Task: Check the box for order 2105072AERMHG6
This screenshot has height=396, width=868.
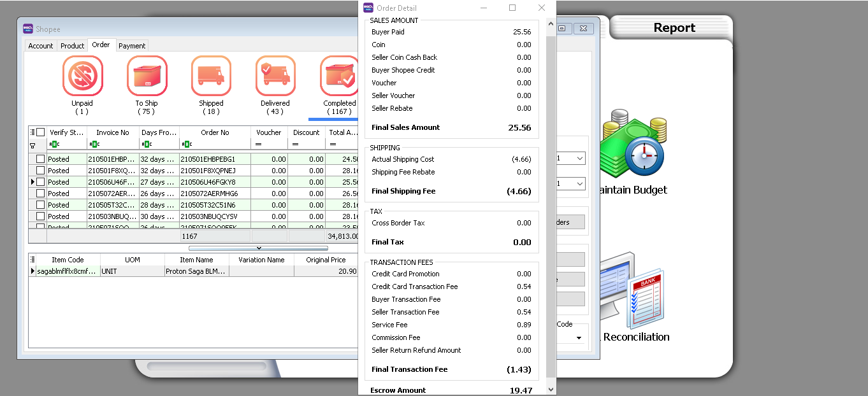Action: tap(41, 194)
